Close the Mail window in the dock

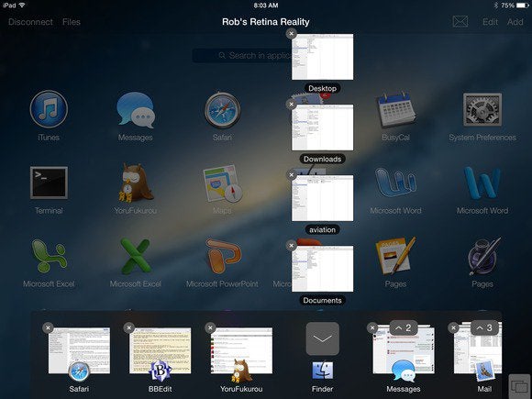click(x=453, y=327)
